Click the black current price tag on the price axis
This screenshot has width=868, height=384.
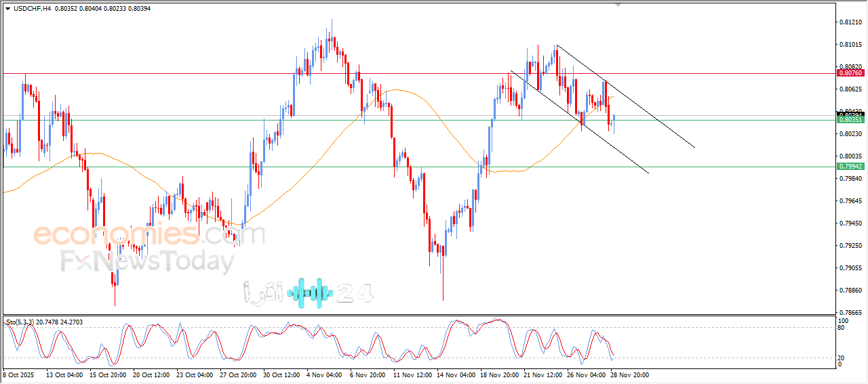point(850,113)
